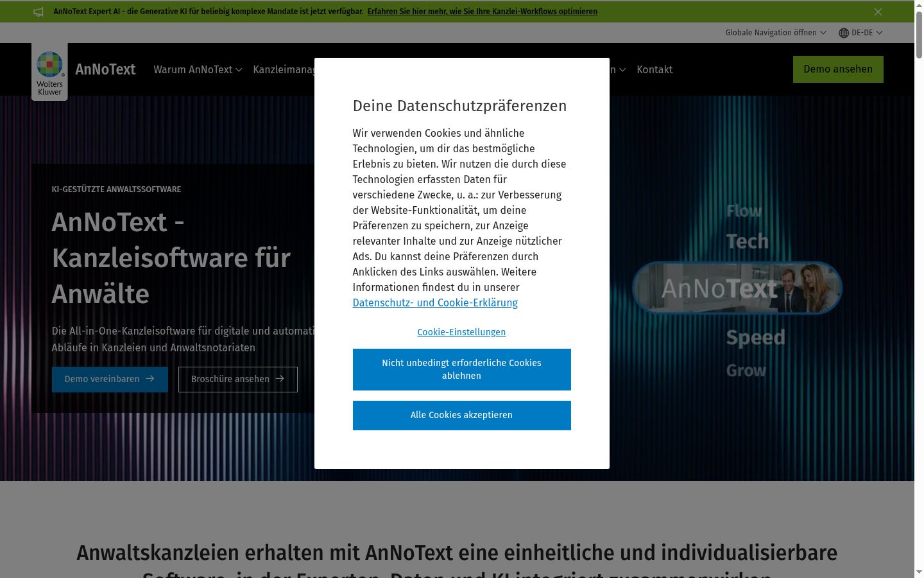The image size is (924, 578).
Task: Click the globe language icon
Action: pos(844,33)
